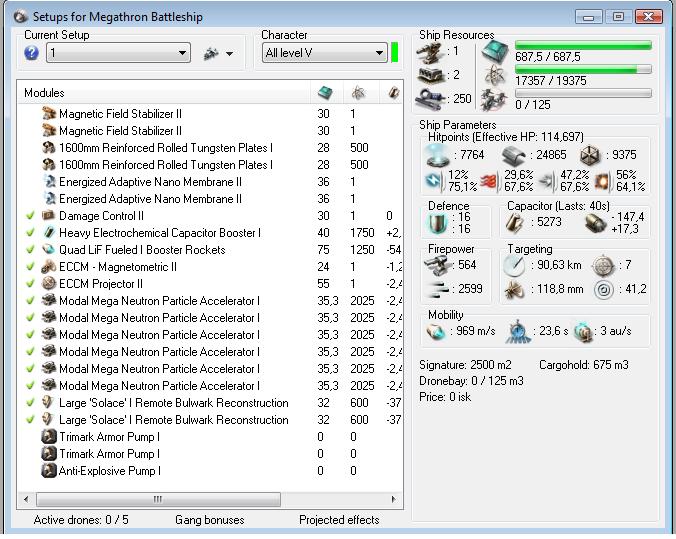Image resolution: width=676 pixels, height=539 pixels.
Task: Click the powergrid column header icon
Action: (358, 92)
